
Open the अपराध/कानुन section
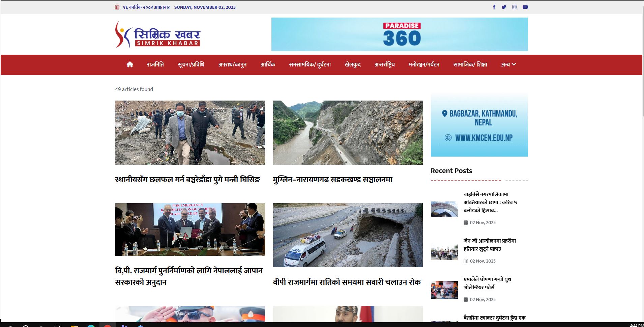point(232,64)
